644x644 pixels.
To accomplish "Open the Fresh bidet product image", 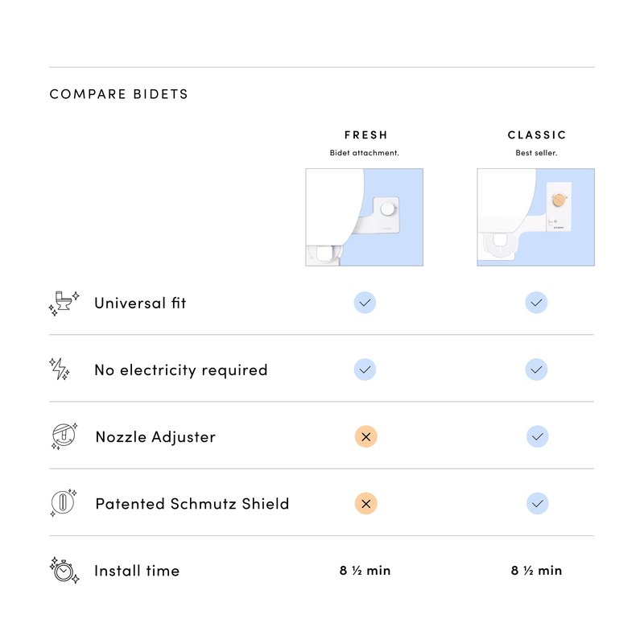I will pyautogui.click(x=365, y=217).
